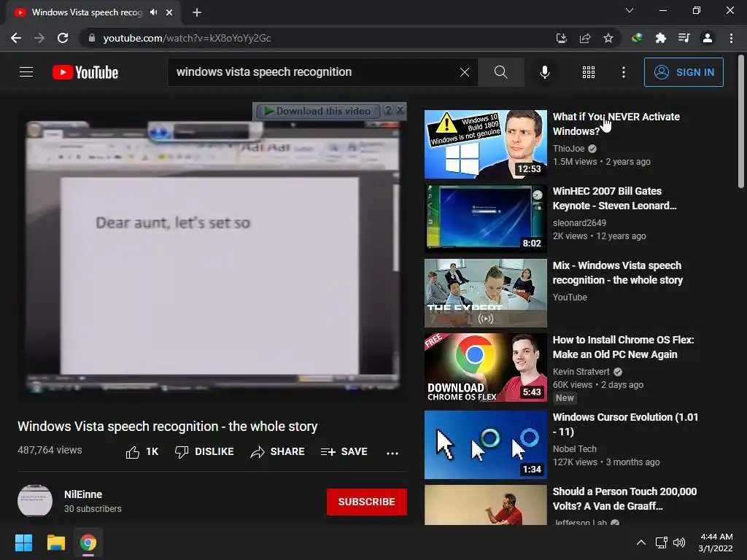Go to the YouTube home logo
Screen dimensions: 747x560
(85, 72)
